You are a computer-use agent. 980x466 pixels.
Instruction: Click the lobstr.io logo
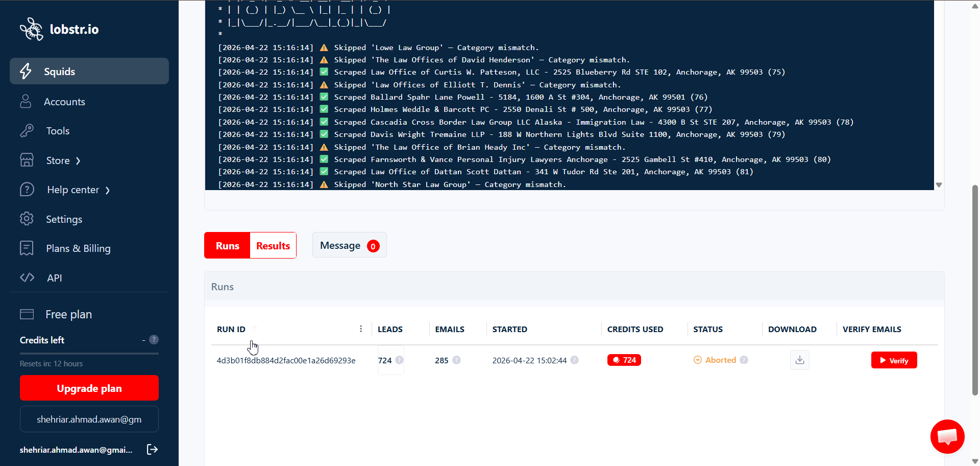(x=59, y=29)
